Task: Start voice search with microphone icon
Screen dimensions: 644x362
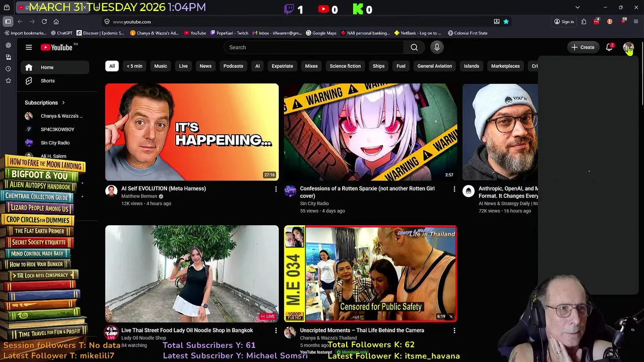Action: coord(437,47)
